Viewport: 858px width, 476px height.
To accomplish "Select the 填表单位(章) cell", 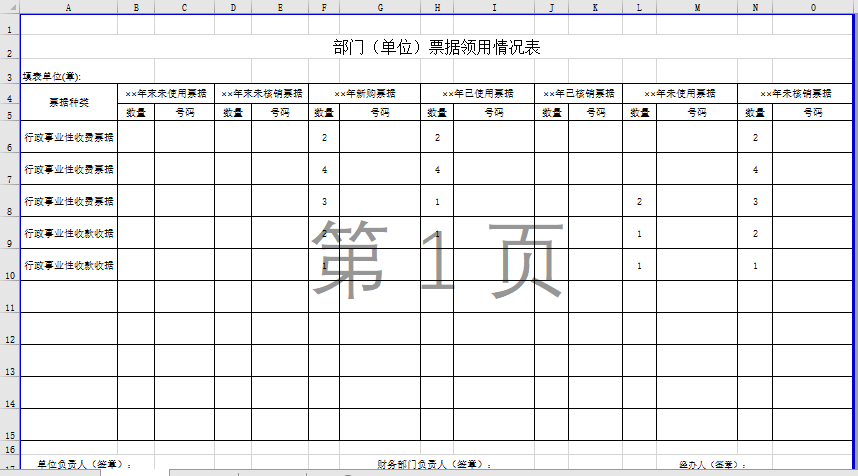I will (x=52, y=76).
